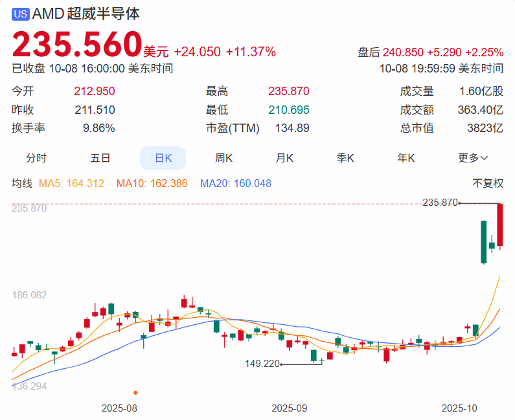
Task: Switch to 年K yearly chart
Action: [x=407, y=158]
